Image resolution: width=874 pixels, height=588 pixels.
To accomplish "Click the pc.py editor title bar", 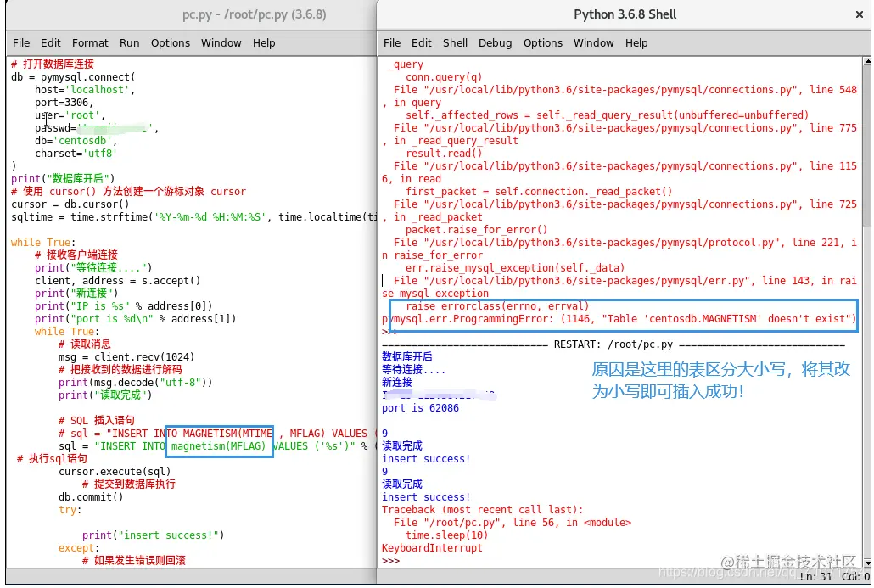I will 191,14.
